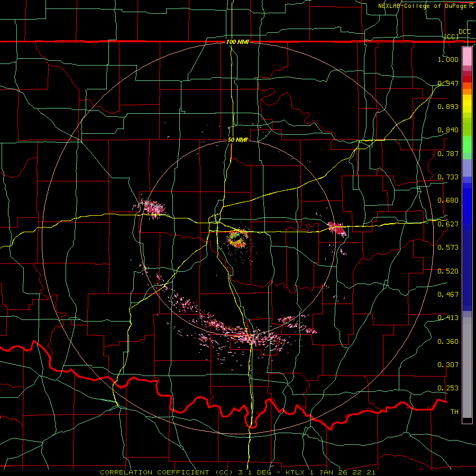Viewport: 476px width, 476px height.
Task: Click the 0.573 legend value
Action: click(448, 248)
